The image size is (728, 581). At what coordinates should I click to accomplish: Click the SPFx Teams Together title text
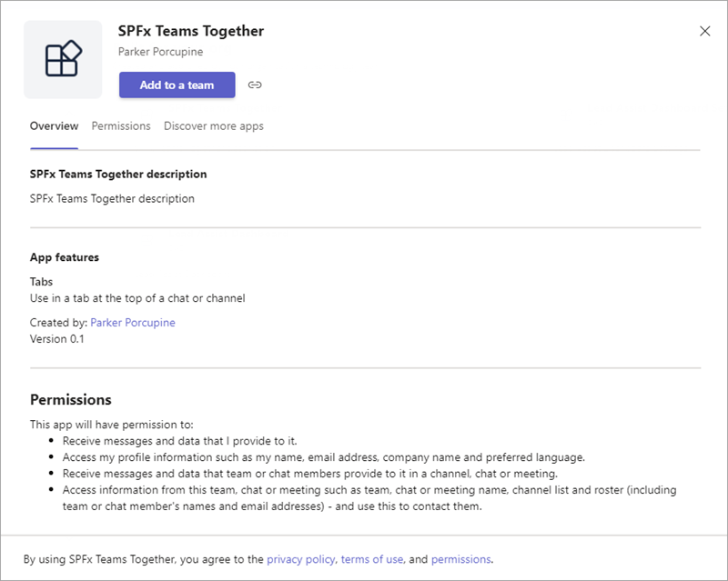coord(191,30)
